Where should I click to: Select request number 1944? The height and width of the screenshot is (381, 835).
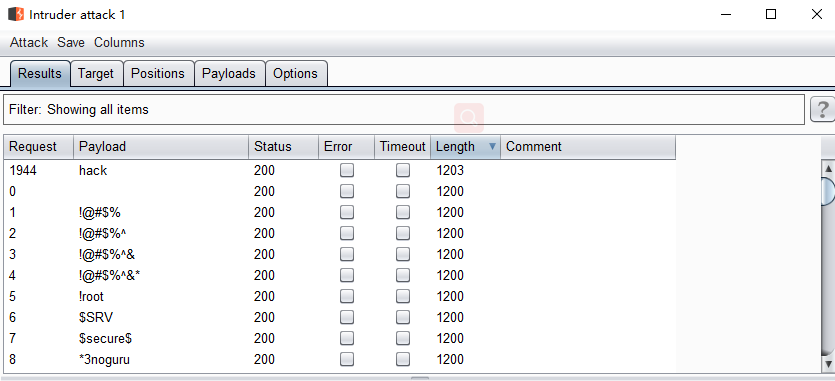[23, 171]
